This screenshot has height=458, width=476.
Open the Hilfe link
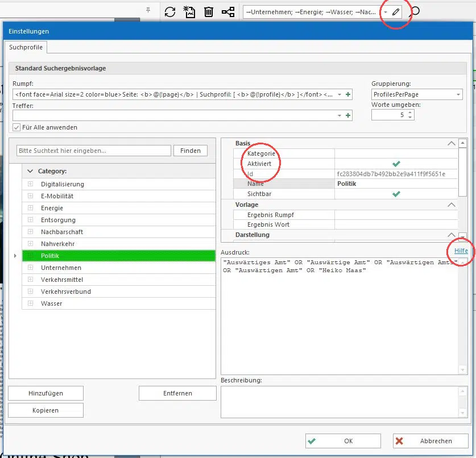click(x=461, y=251)
